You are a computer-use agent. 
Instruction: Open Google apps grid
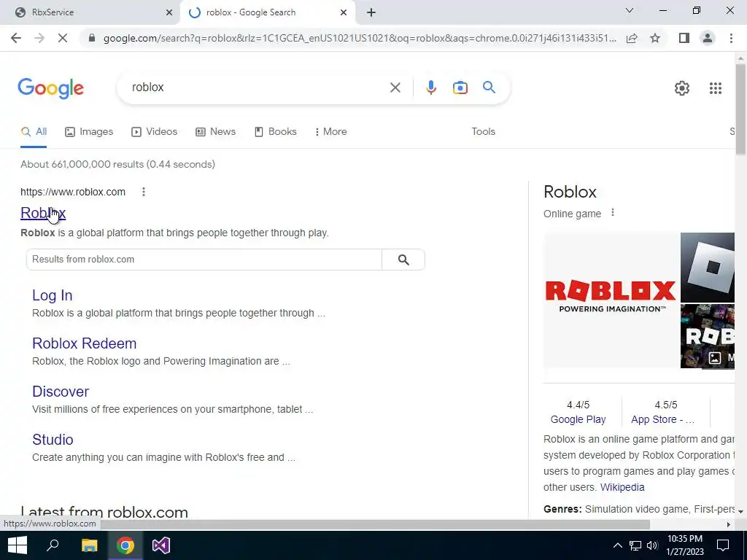pos(715,88)
